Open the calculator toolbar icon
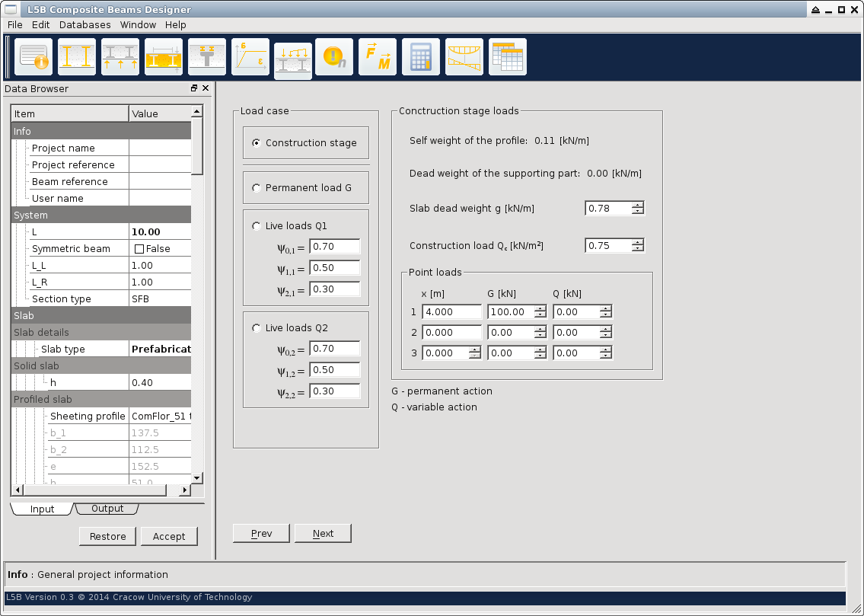This screenshot has height=616, width=864. [x=421, y=57]
